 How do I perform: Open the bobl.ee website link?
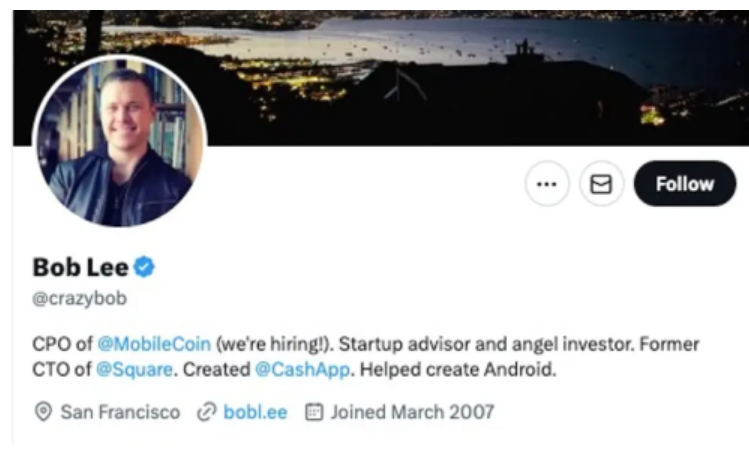(257, 412)
